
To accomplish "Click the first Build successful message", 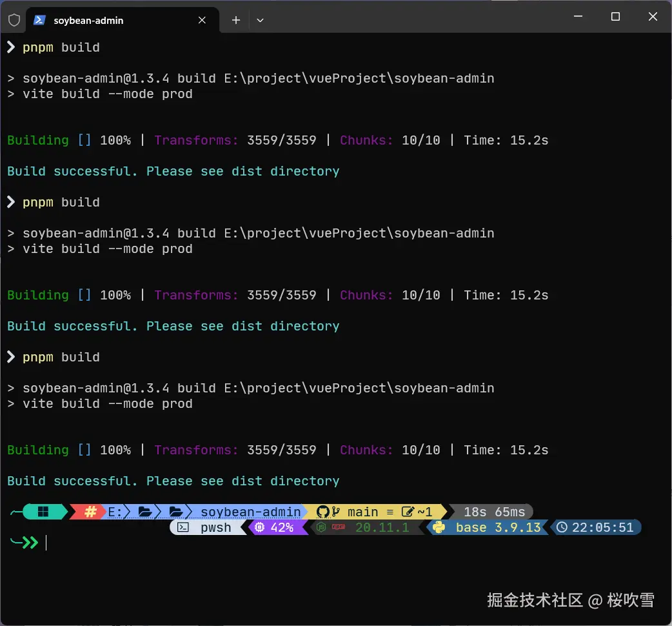I will tap(173, 171).
